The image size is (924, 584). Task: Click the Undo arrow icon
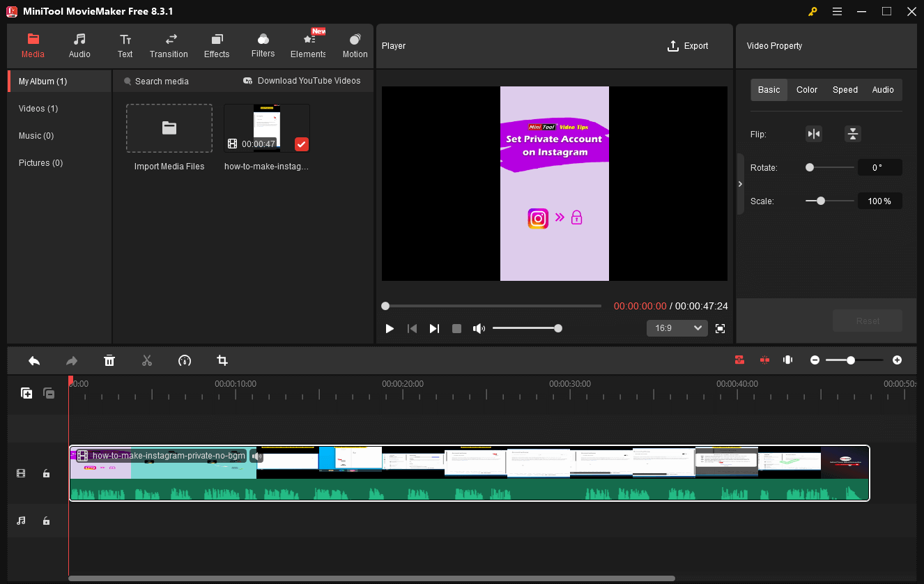(x=34, y=360)
